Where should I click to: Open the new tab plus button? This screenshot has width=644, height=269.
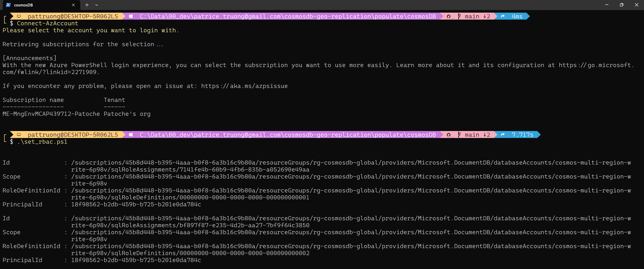click(87, 5)
